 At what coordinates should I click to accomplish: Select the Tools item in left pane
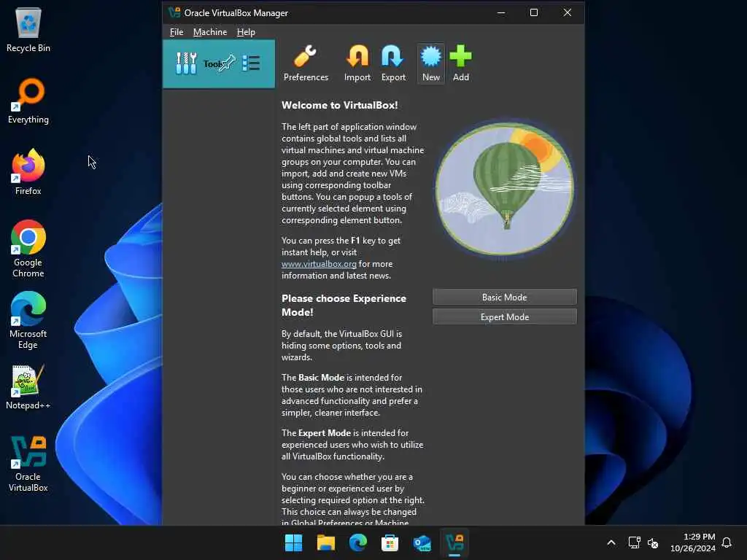click(x=219, y=64)
